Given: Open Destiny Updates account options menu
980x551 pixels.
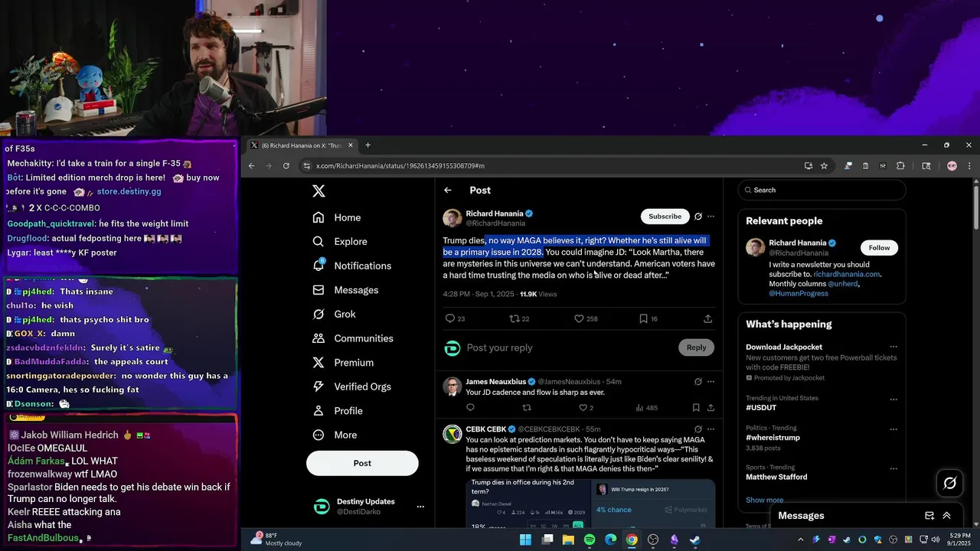Looking at the screenshot, I should click(x=420, y=507).
